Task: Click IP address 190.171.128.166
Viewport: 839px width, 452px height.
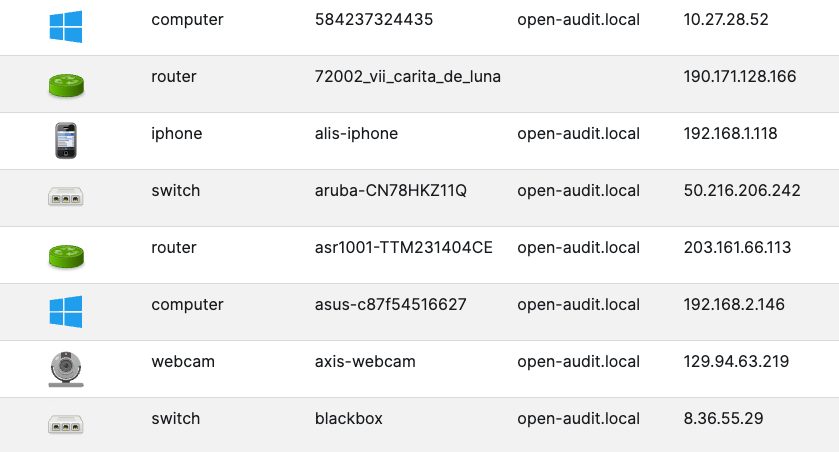Action: pyautogui.click(x=740, y=77)
